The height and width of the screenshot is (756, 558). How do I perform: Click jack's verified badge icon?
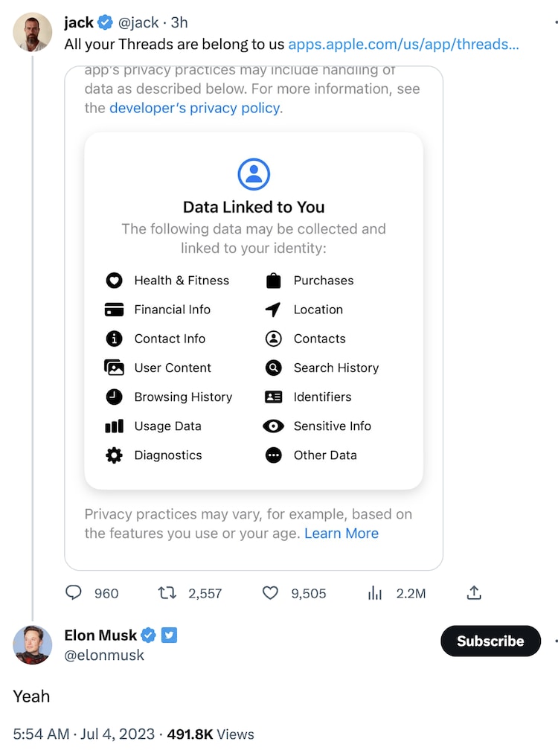pos(106,22)
